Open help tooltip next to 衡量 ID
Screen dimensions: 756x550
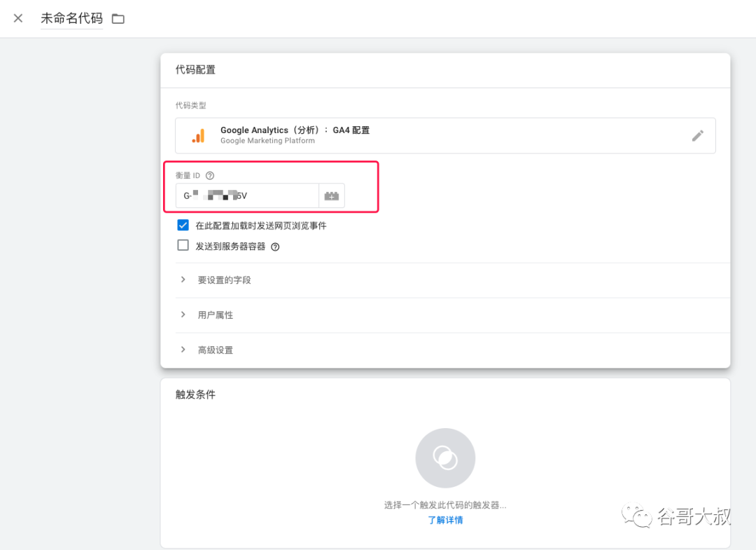point(210,176)
